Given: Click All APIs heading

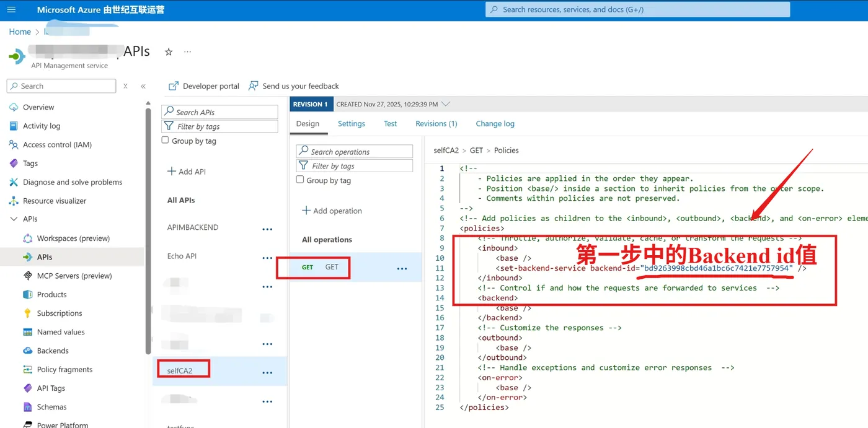Looking at the screenshot, I should click(x=181, y=200).
